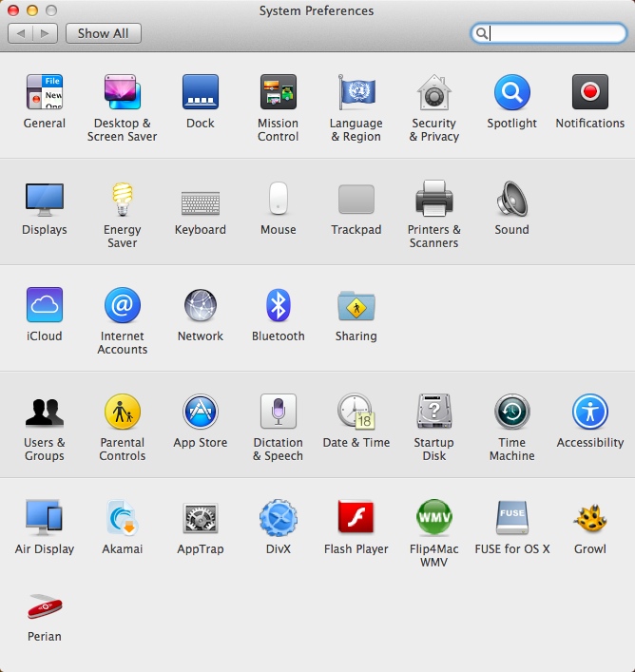Click the Growl preference icon
The height and width of the screenshot is (672, 635).
(589, 519)
